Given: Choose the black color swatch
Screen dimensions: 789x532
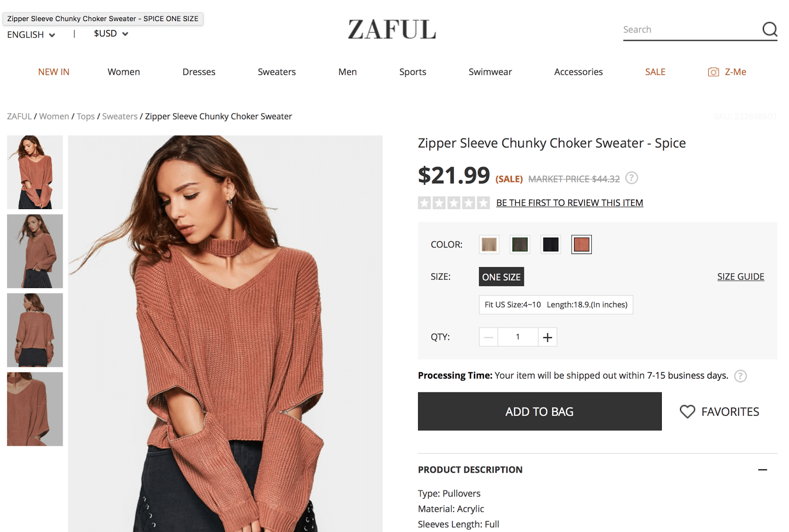Looking at the screenshot, I should 550,245.
